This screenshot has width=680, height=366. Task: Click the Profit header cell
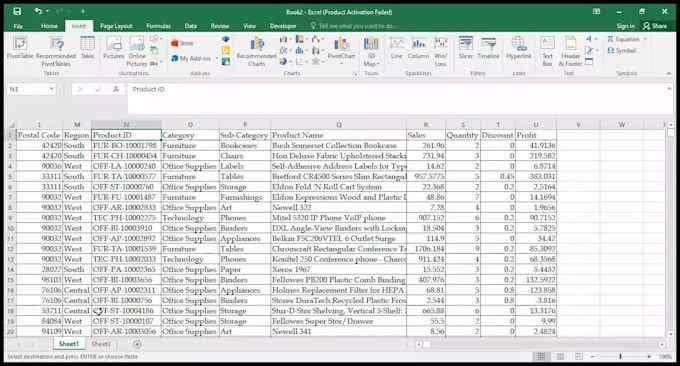(536, 135)
